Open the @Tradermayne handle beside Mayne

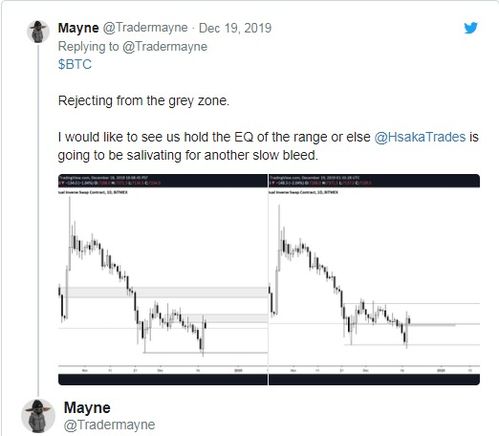pyautogui.click(x=145, y=28)
